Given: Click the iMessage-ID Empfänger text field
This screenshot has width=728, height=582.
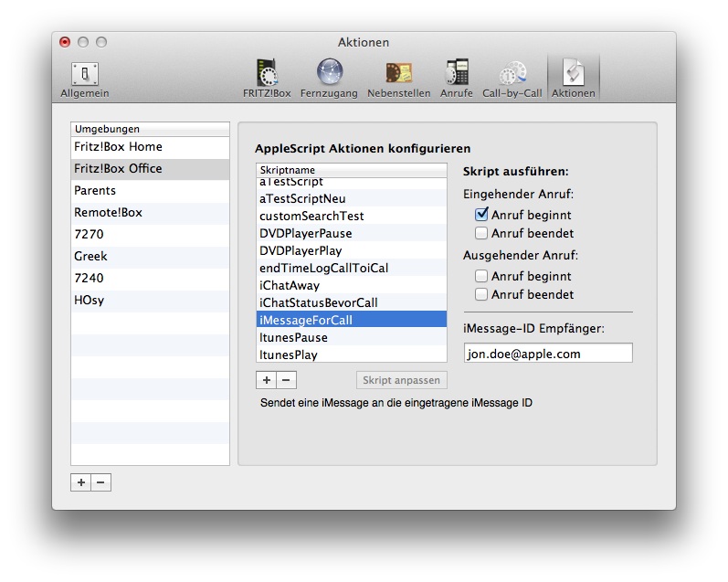Looking at the screenshot, I should (x=547, y=354).
